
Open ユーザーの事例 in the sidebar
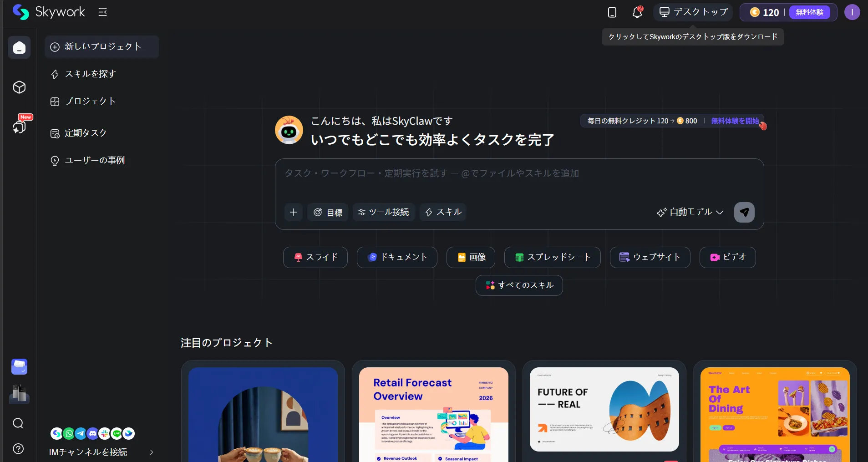[x=102, y=160]
